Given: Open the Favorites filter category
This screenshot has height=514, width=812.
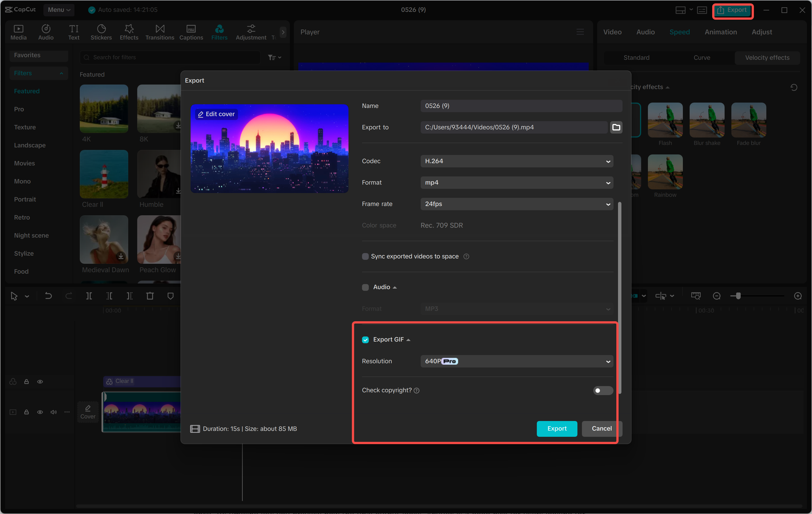Looking at the screenshot, I should (39, 55).
